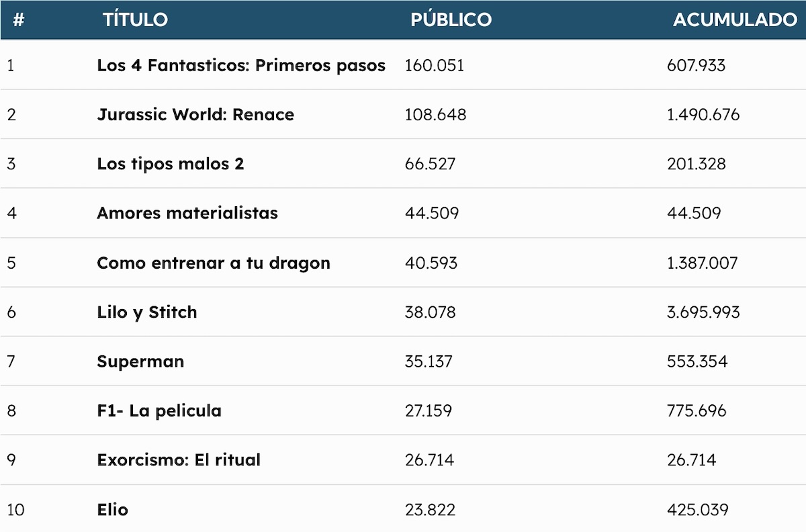Click Exorcismo: El ritual title
Viewport: 806px width, 532px height.
(179, 460)
